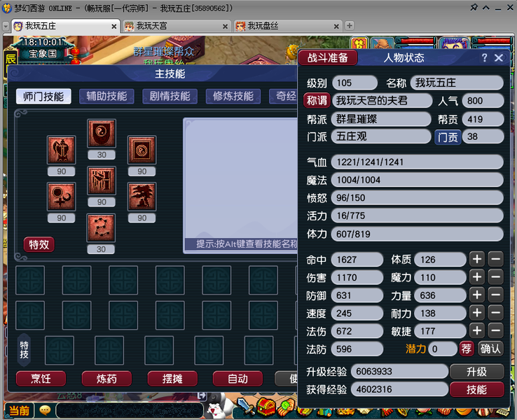517x420 pixels.
Task: Increase 体质 with the plus button
Action: [x=477, y=259]
